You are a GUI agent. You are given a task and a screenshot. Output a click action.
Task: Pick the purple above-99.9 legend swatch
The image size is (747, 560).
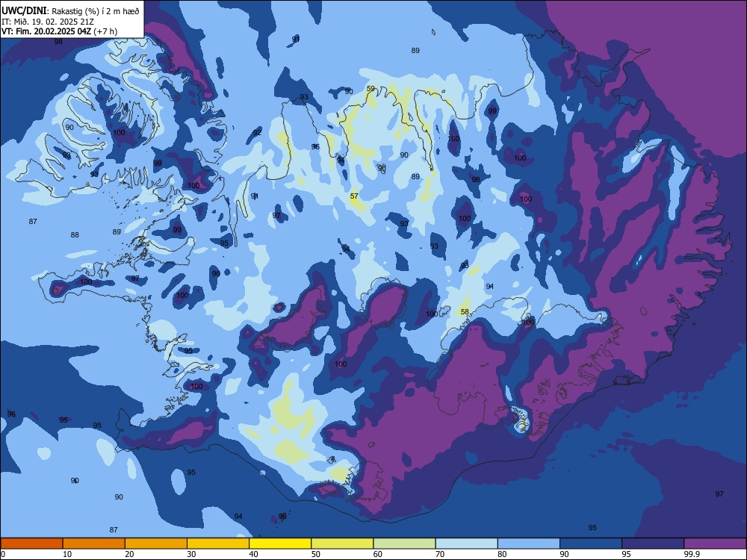(x=715, y=544)
